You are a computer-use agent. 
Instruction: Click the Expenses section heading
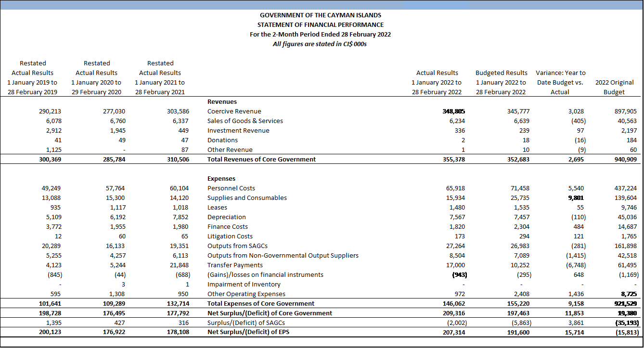tap(221, 179)
